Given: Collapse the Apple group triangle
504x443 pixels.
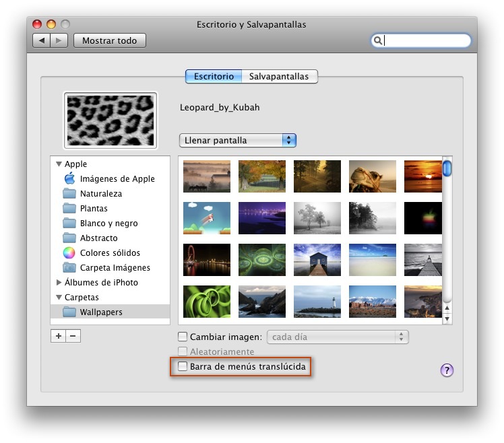Looking at the screenshot, I should [x=59, y=164].
